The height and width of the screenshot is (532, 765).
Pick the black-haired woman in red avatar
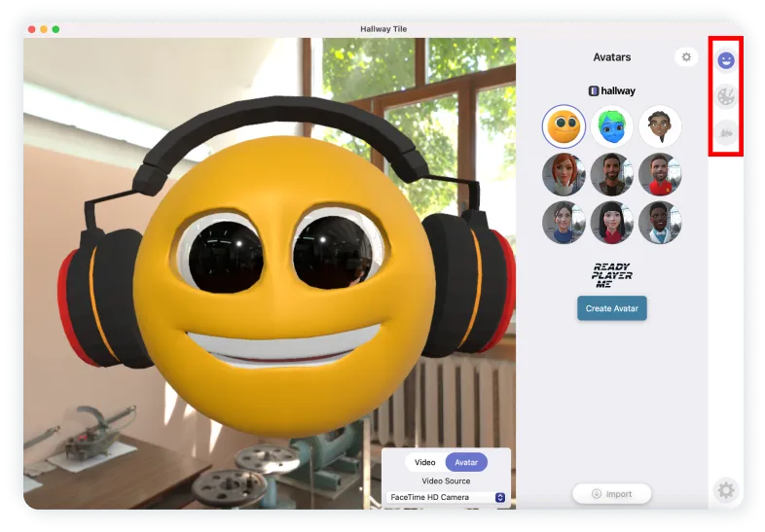click(x=612, y=223)
